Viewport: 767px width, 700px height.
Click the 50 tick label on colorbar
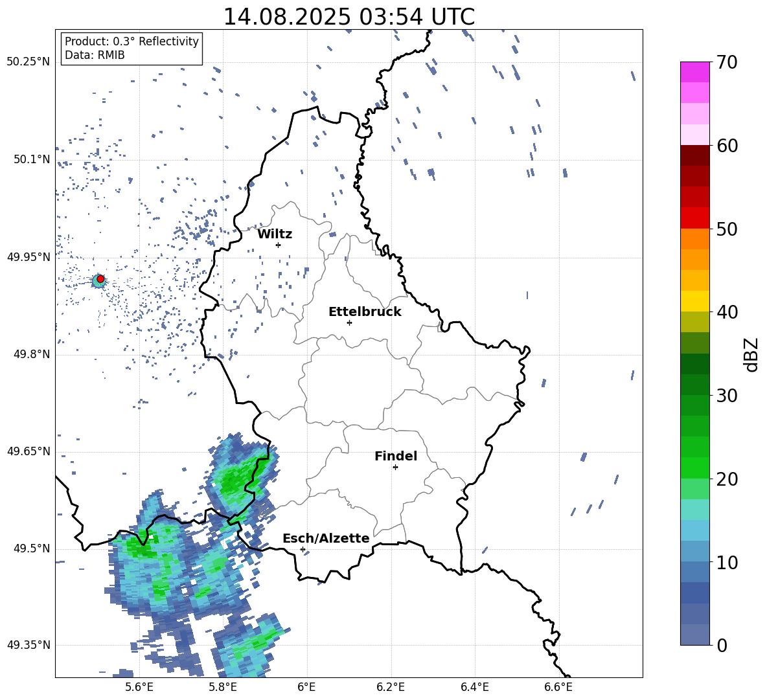pos(727,229)
